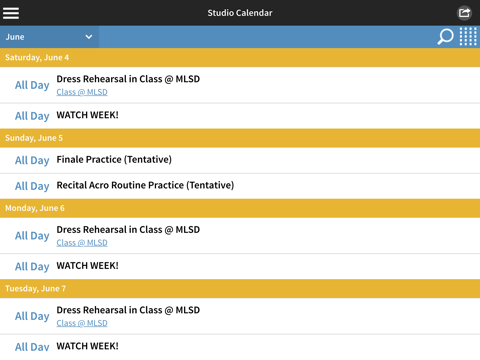Expand the June month dropdown
The image size is (480, 360).
[x=49, y=37]
